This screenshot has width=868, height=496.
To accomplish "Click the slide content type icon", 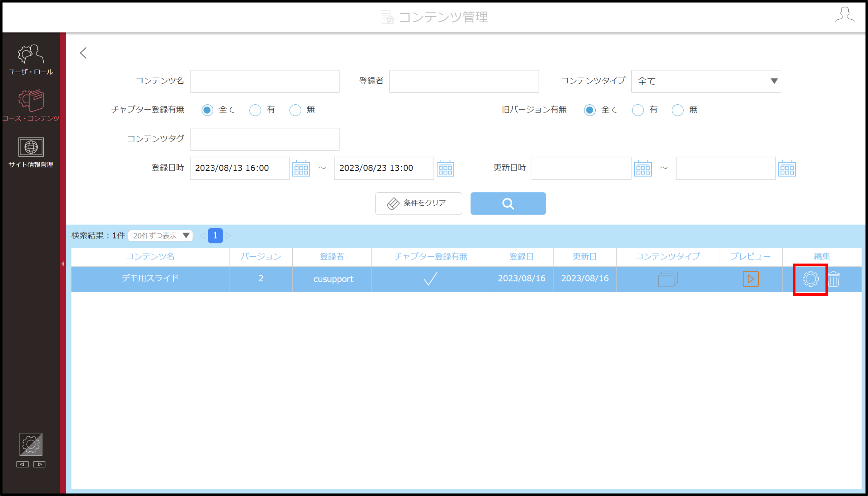I will 668,279.
